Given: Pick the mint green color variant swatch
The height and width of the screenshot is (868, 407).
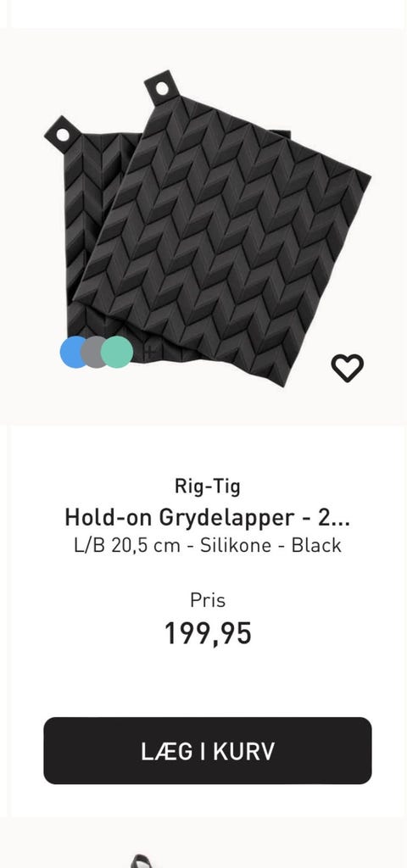Looking at the screenshot, I should (117, 352).
